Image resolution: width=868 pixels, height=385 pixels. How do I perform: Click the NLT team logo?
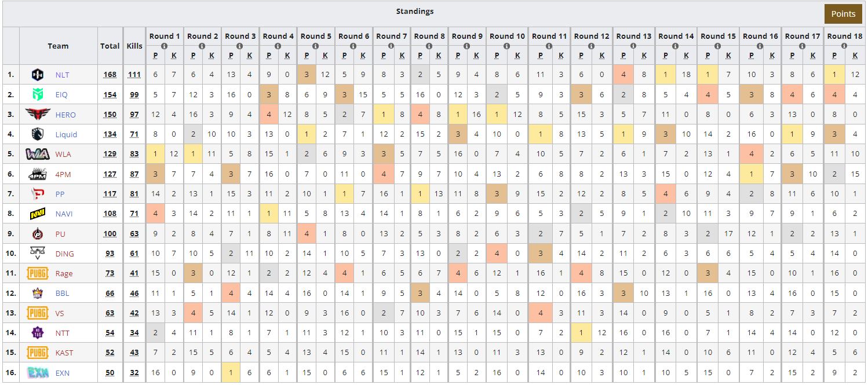(38, 75)
